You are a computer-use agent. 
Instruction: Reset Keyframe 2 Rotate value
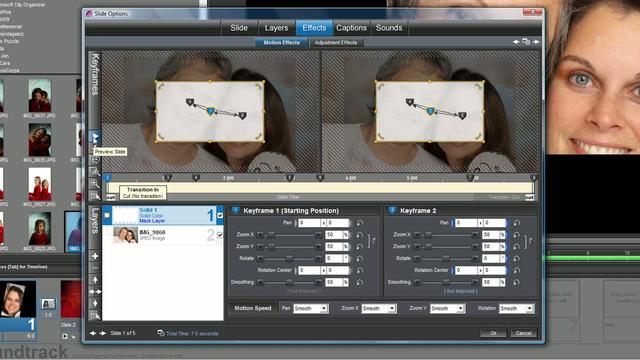point(516,258)
